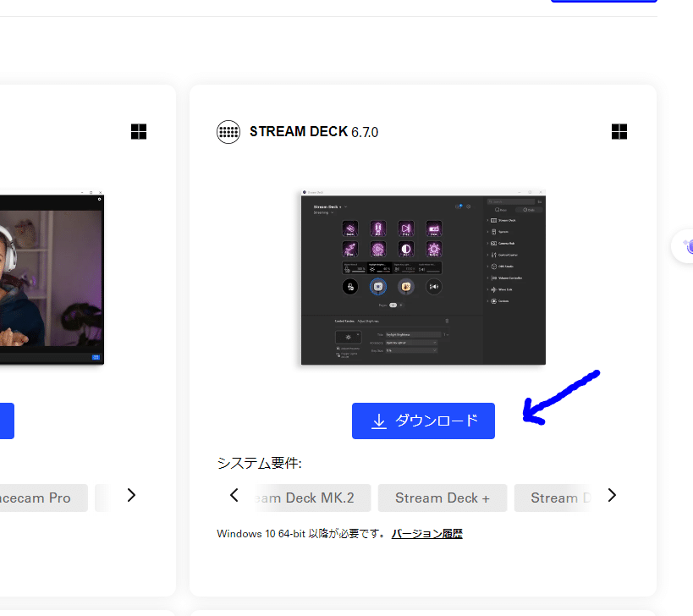Screen dimensions: 693x616
Task: Click the Stream Deck ダウンロード button
Action: point(423,421)
